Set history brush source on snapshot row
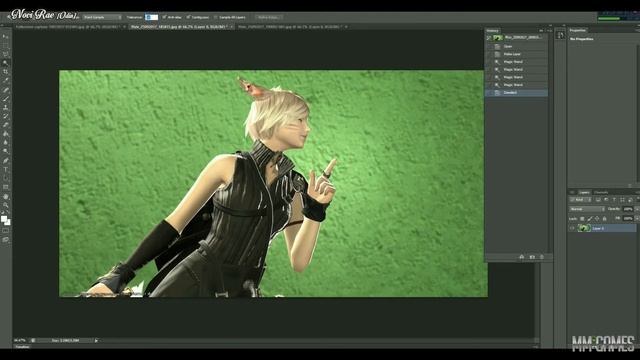 489,38
